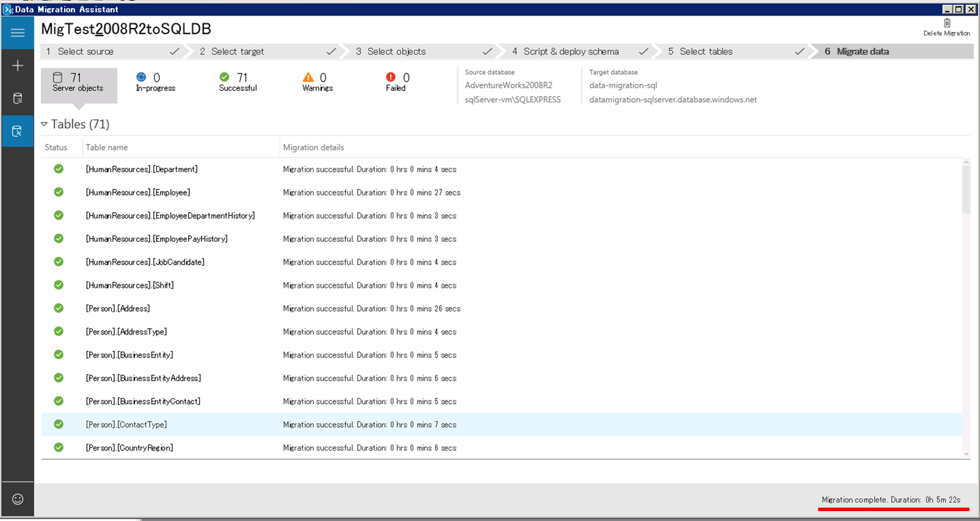
Task: Click the Delete Migration trash icon
Action: (947, 23)
